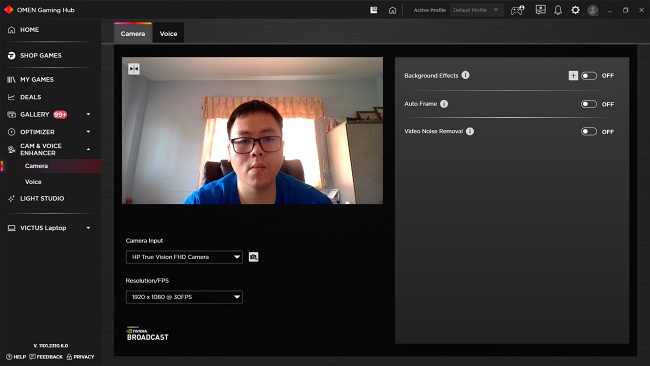Show info for Background Effects
The image size is (650, 366).
[466, 75]
